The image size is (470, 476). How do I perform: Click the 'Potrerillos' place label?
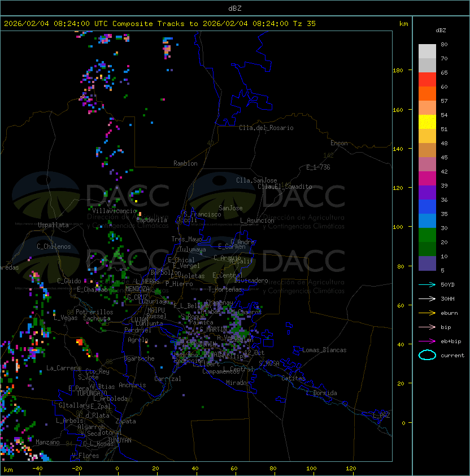94,312
